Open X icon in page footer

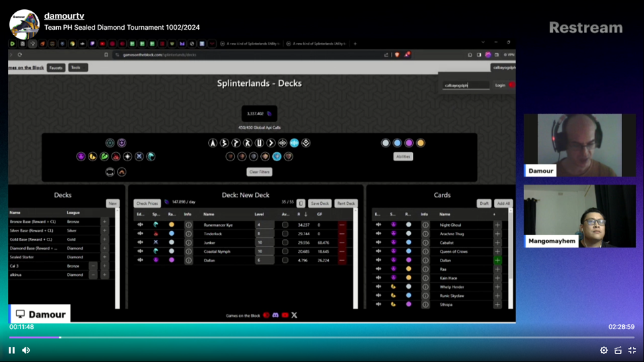[295, 315]
